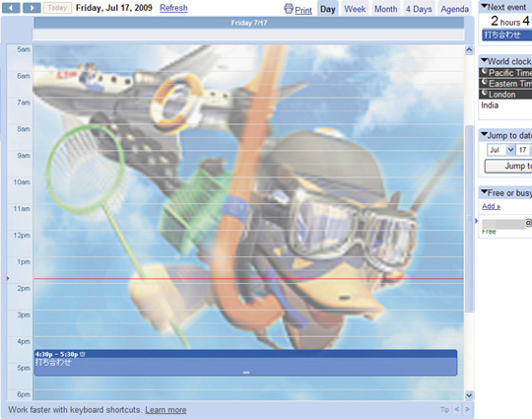532x419 pixels.
Task: Show previous tip arrow
Action: 457,409
